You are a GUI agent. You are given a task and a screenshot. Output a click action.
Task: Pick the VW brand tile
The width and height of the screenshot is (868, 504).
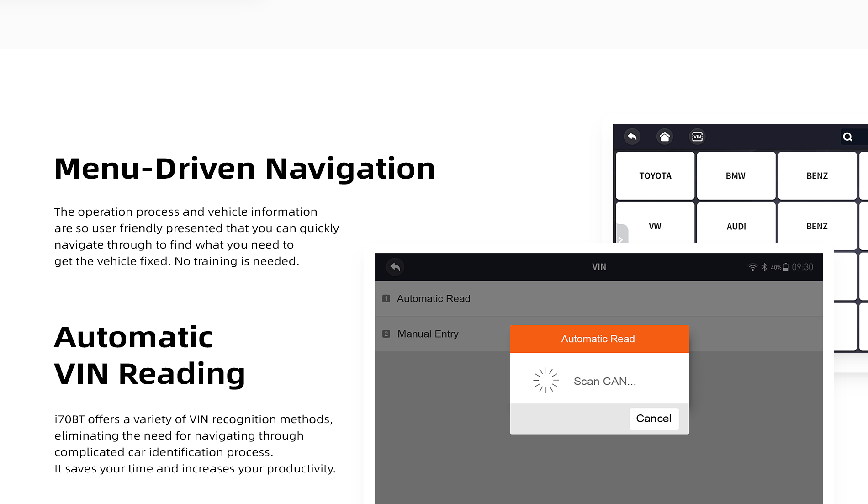pos(655,226)
